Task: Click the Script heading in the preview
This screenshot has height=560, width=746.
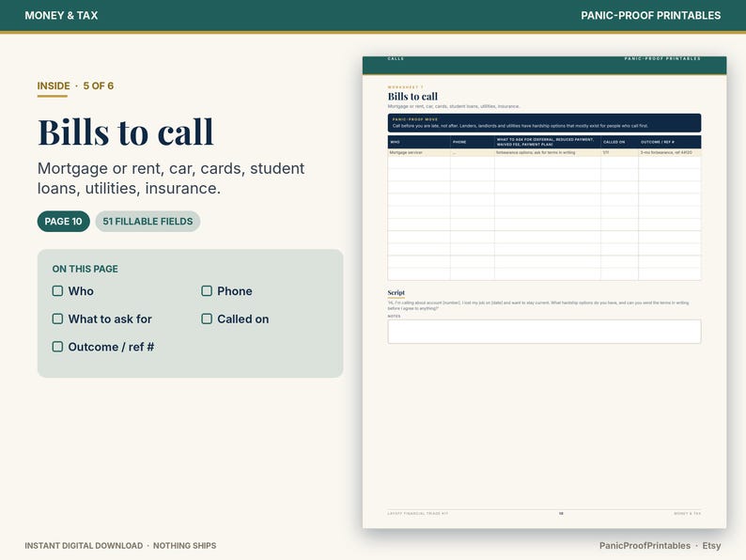Action: pyautogui.click(x=396, y=292)
